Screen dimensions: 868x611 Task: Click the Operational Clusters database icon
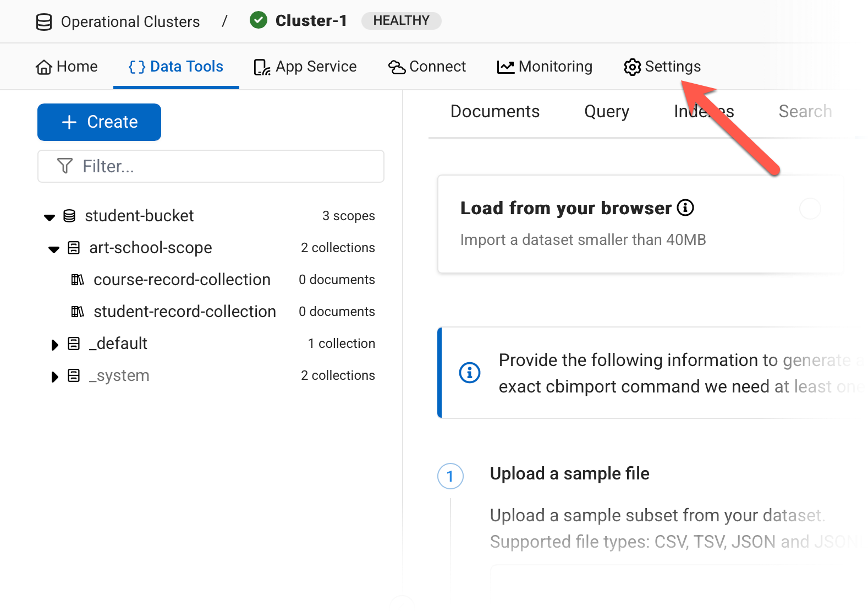[x=44, y=22]
